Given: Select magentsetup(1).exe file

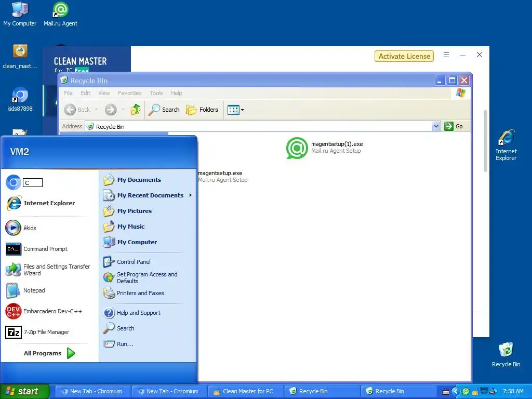Looking at the screenshot, I should pos(325,148).
